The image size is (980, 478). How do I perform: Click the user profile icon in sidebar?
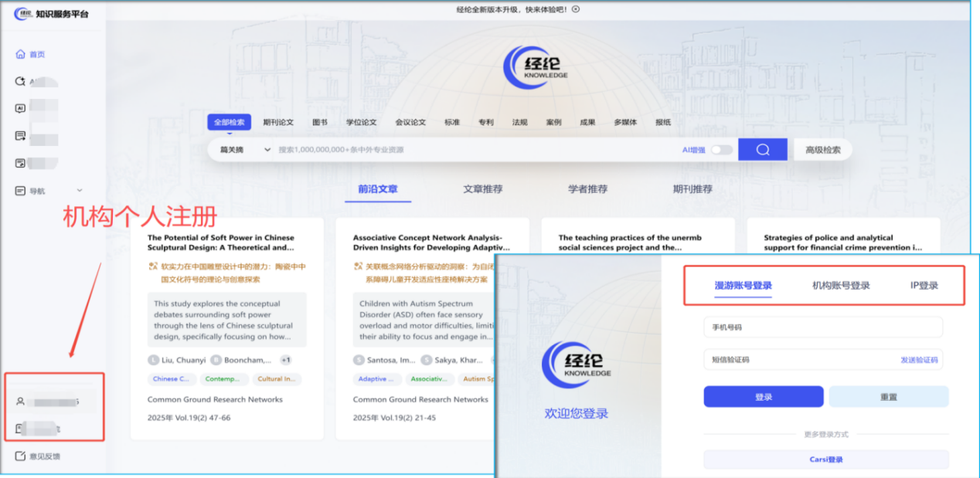pos(21,402)
